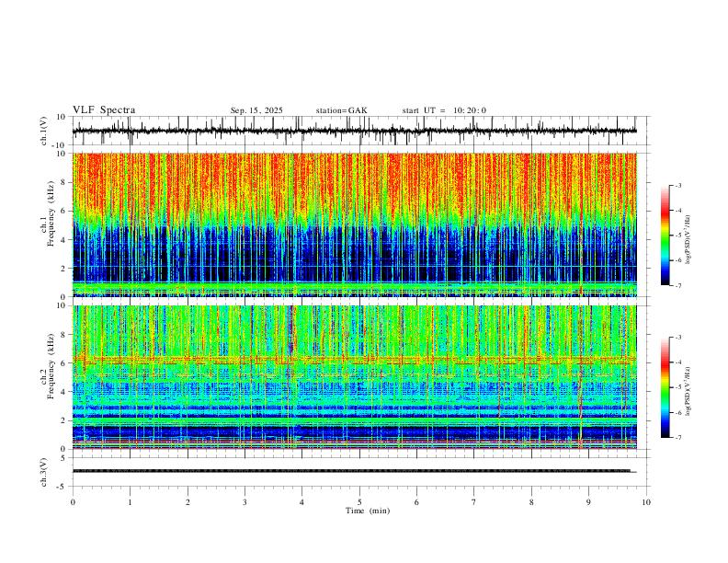Click the "-7" label on ch.1 colorbar
This screenshot has height=563, width=728.
click(x=678, y=285)
